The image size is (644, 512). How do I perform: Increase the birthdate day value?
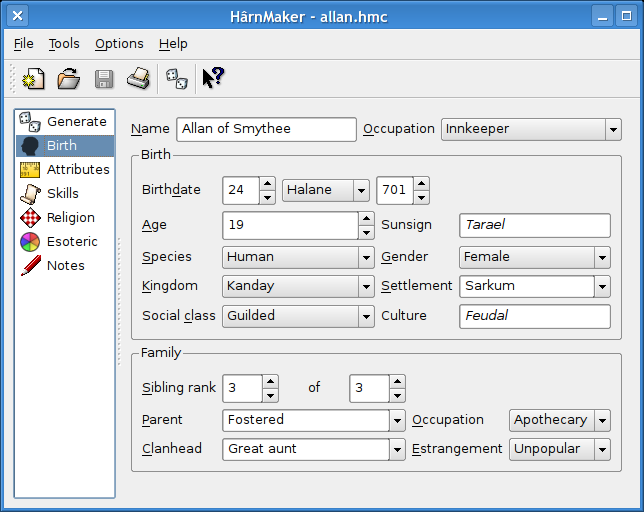click(267, 184)
